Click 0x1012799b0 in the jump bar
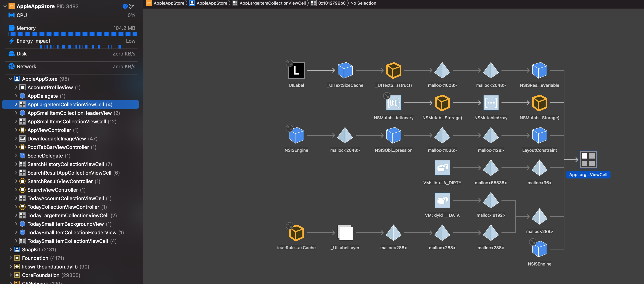The image size is (644, 284). pyautogui.click(x=331, y=3)
